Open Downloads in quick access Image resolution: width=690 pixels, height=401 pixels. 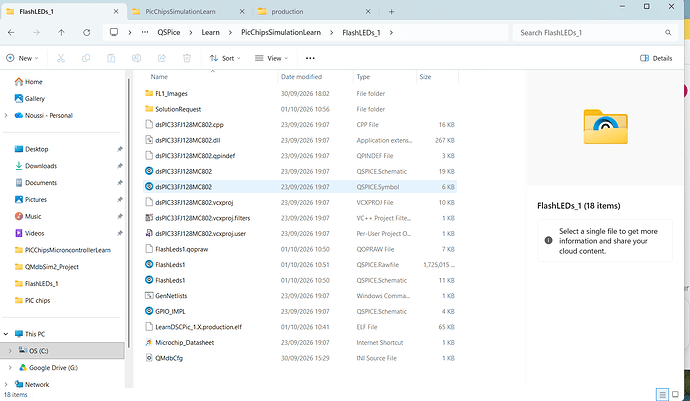(x=41, y=166)
